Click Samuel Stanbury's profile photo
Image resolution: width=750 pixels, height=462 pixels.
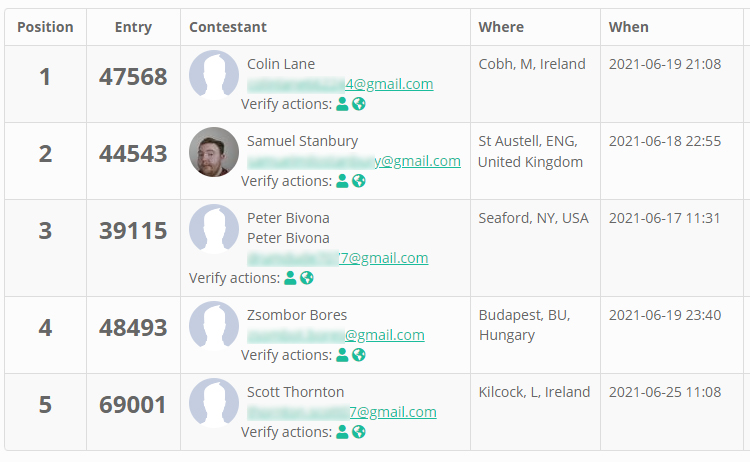(214, 152)
